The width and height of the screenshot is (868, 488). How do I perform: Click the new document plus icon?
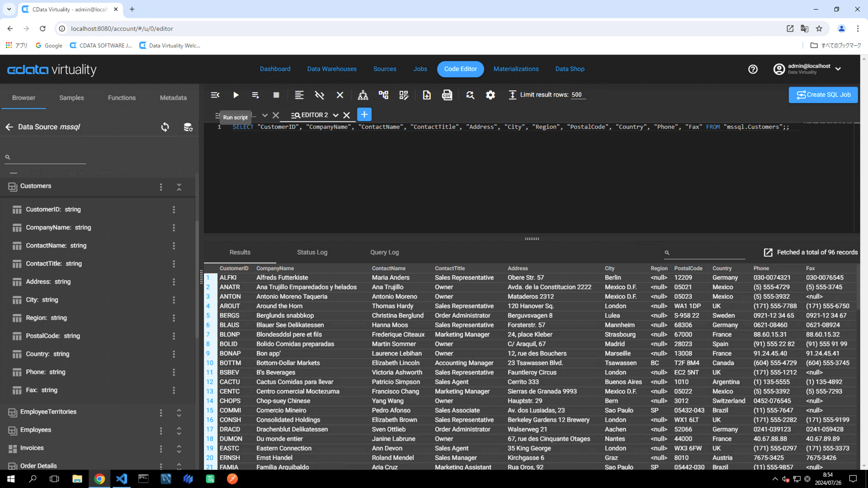point(426,95)
